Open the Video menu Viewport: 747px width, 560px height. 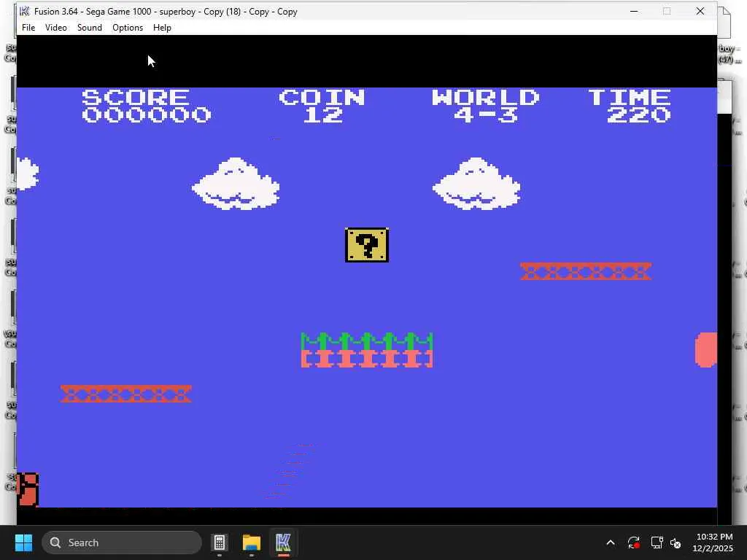[x=55, y=28]
